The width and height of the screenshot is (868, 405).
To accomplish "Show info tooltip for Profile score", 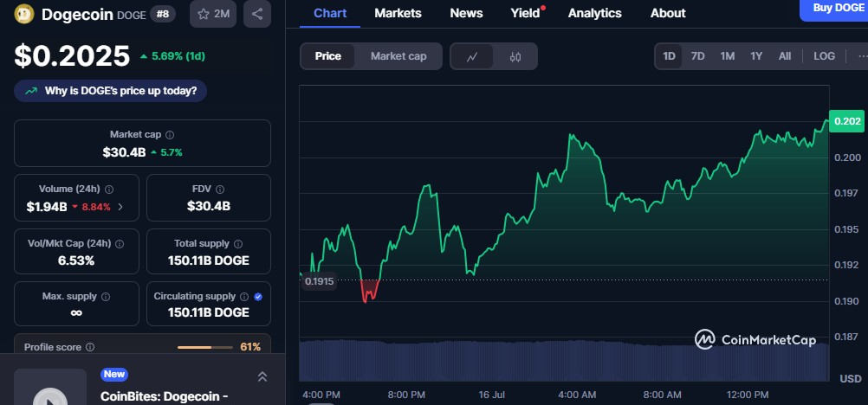I will [x=90, y=348].
